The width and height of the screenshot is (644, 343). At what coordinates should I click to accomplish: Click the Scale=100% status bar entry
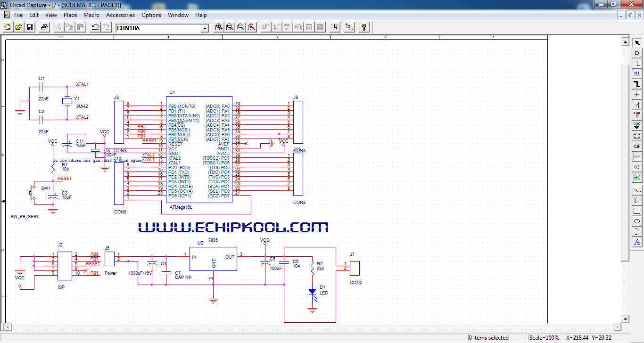(x=544, y=338)
